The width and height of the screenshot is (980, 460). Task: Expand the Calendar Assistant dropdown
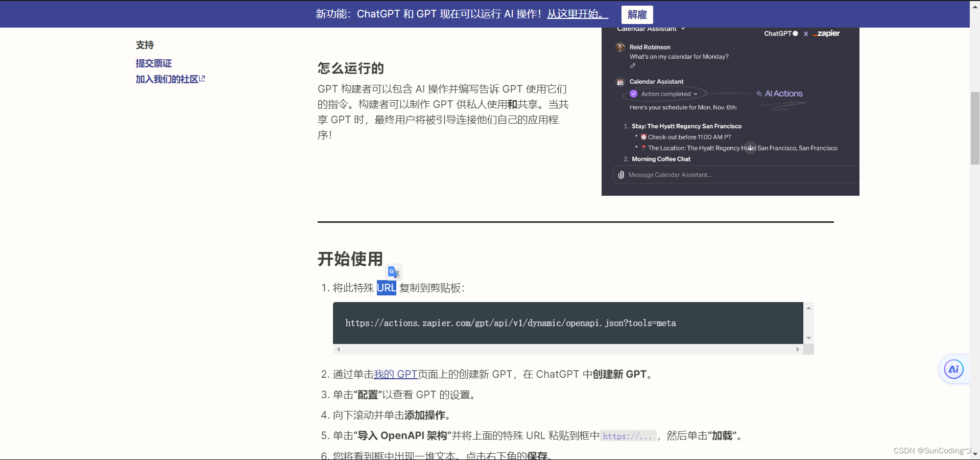(x=684, y=29)
